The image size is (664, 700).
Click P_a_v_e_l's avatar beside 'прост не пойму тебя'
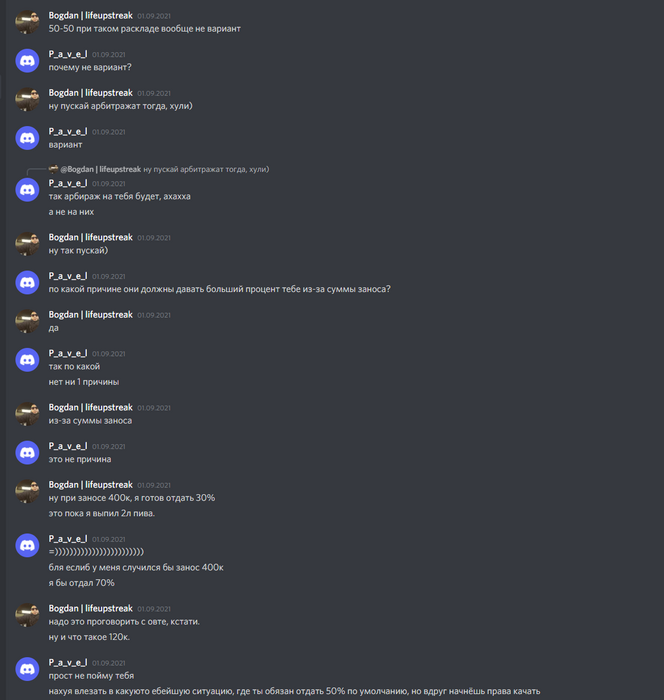click(x=27, y=669)
